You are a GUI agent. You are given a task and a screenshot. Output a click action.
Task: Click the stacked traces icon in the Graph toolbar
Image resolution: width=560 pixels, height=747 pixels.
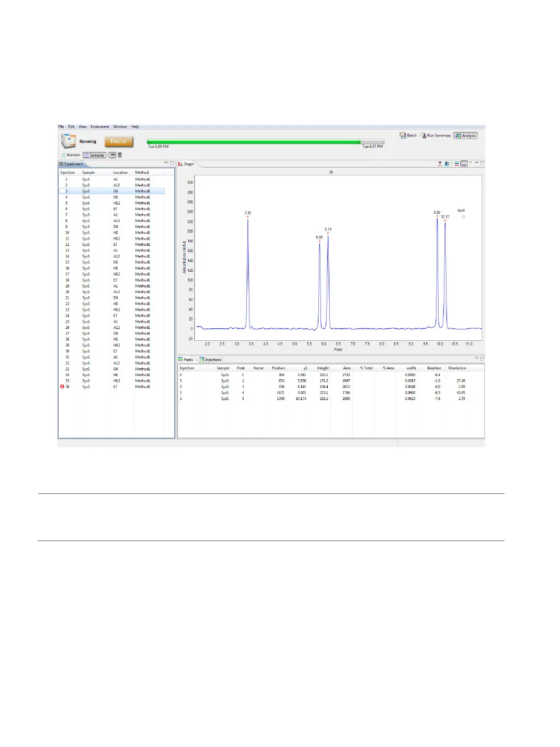(457, 163)
